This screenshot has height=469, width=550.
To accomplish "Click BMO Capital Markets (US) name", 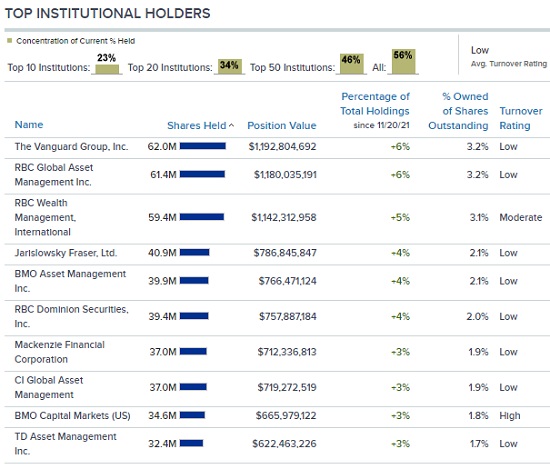I will [x=73, y=416].
